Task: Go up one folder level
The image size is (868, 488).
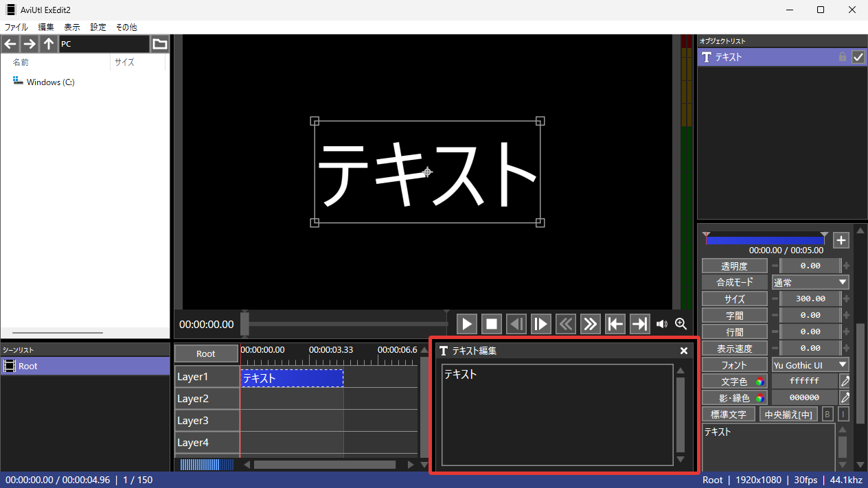Action: (x=49, y=44)
